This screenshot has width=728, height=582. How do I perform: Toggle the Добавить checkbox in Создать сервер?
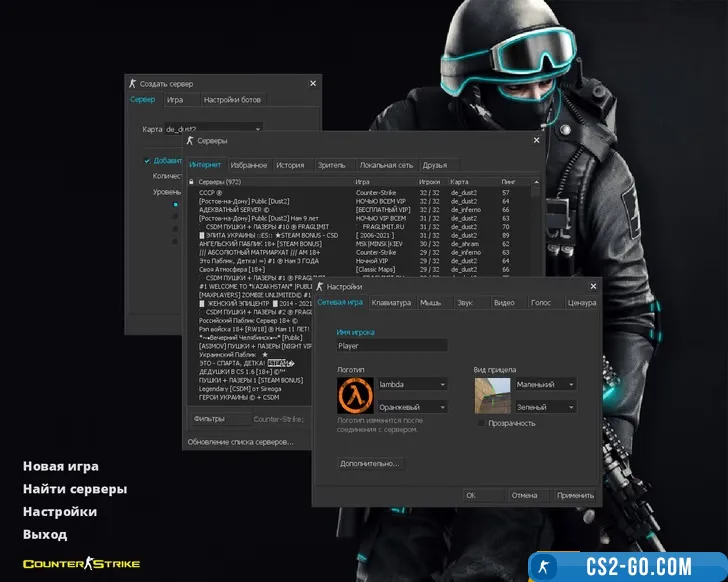[147, 160]
